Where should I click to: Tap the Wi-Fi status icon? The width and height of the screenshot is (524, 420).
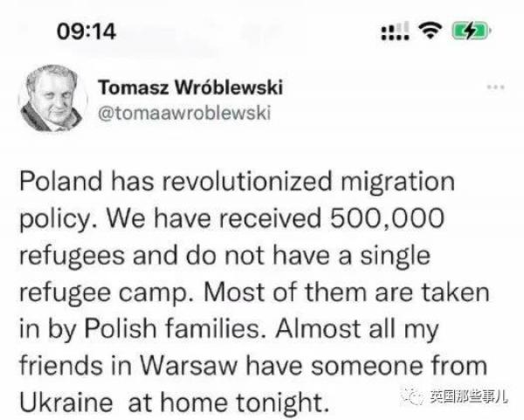[429, 32]
